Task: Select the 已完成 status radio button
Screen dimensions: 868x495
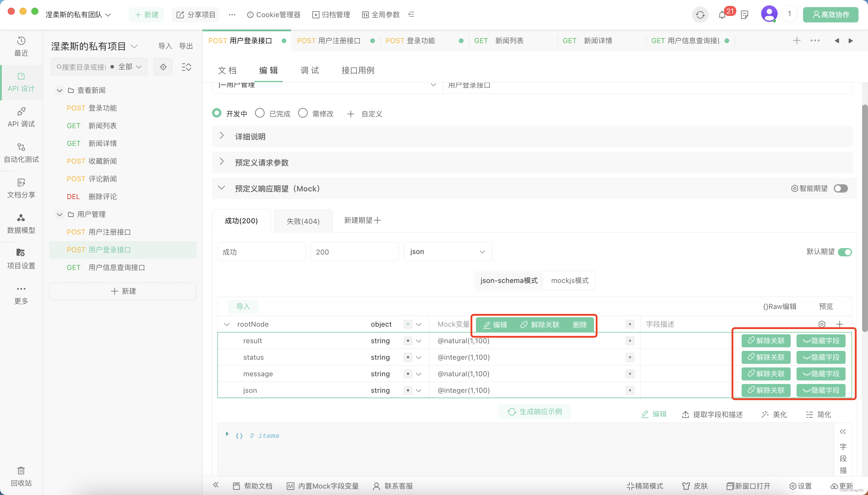Action: (260, 113)
